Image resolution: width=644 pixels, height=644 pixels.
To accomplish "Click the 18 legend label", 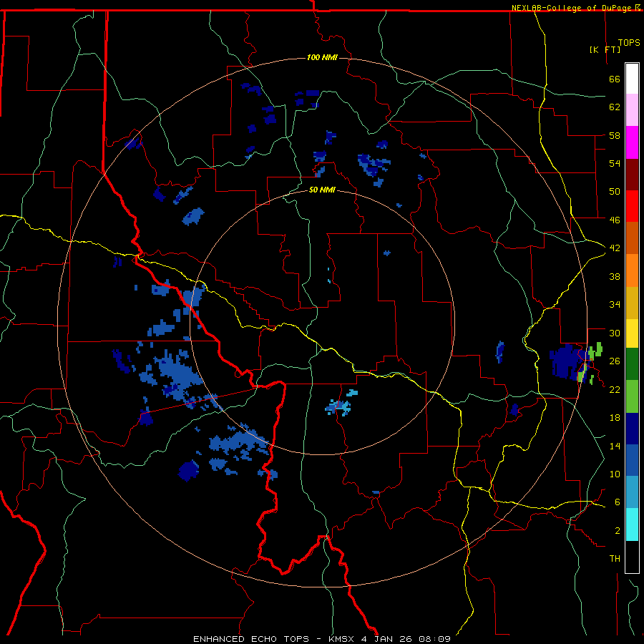I will point(615,418).
